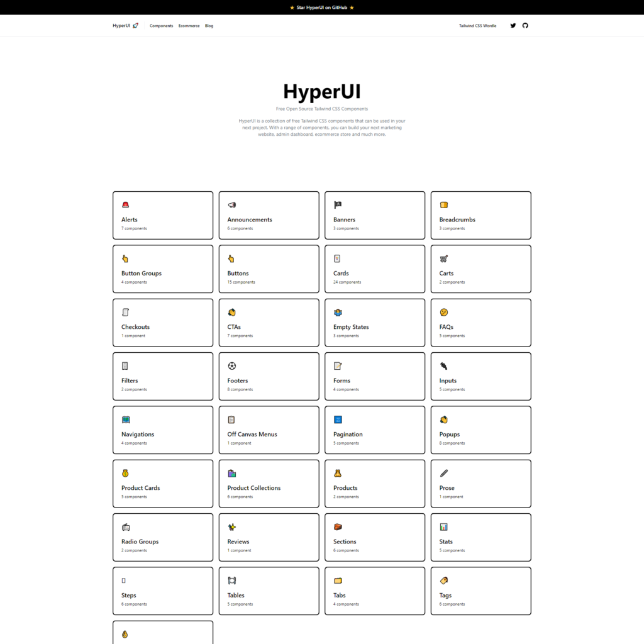Open the Blog menu item
The width and height of the screenshot is (644, 644).
pyautogui.click(x=209, y=26)
